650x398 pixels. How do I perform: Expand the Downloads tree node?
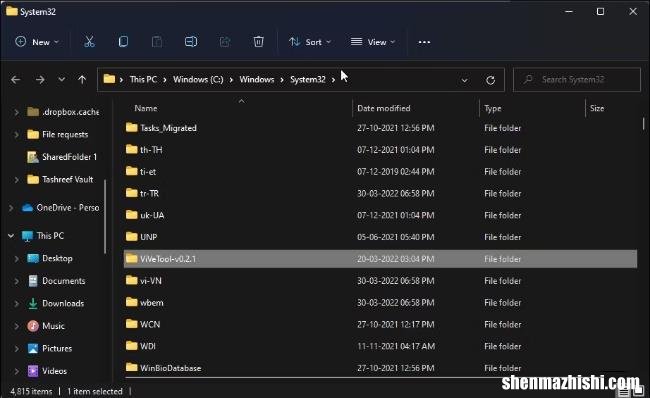point(16,303)
